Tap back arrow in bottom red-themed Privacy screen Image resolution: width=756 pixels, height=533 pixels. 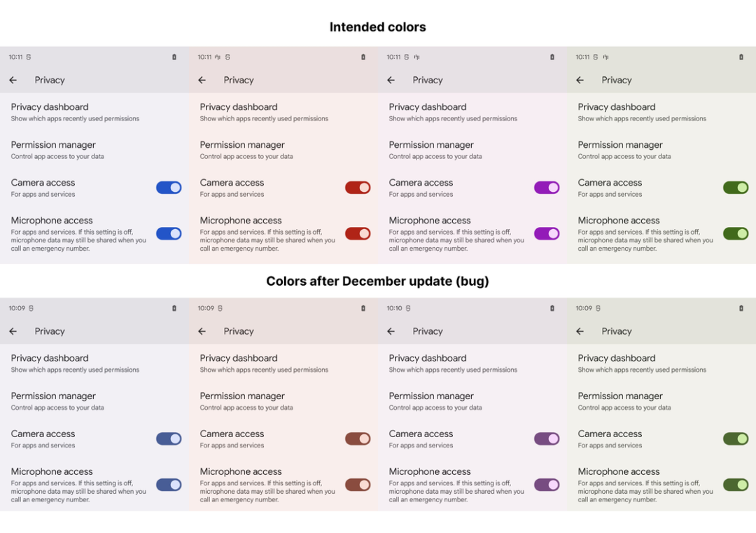click(202, 331)
